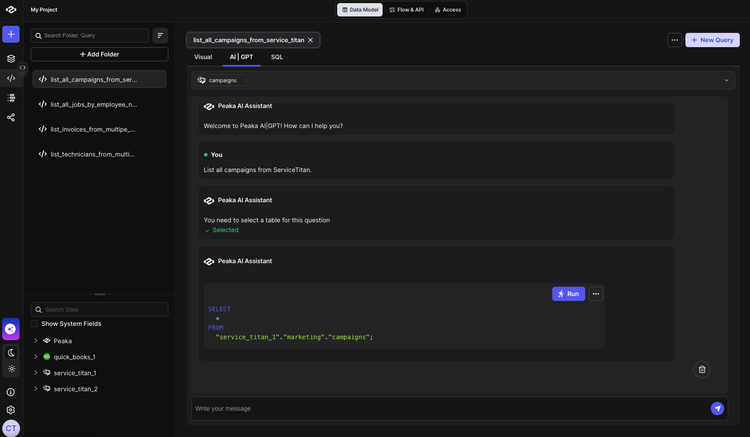Click the Search Folder, Query field

(x=89, y=35)
